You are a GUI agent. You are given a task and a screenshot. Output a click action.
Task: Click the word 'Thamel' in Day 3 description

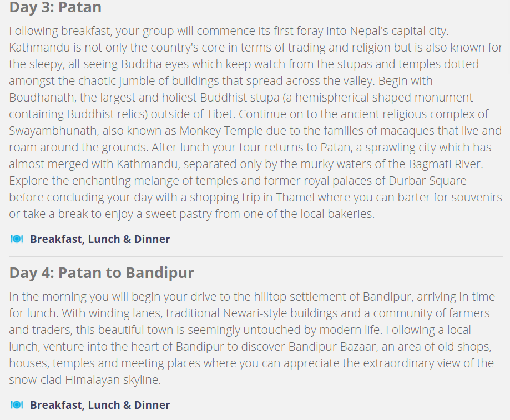point(295,198)
